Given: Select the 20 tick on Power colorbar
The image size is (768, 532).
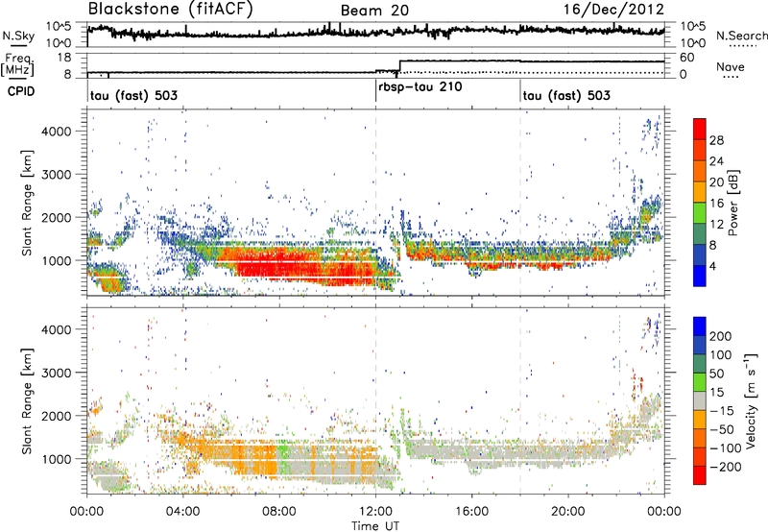Looking at the screenshot, I should [x=716, y=182].
